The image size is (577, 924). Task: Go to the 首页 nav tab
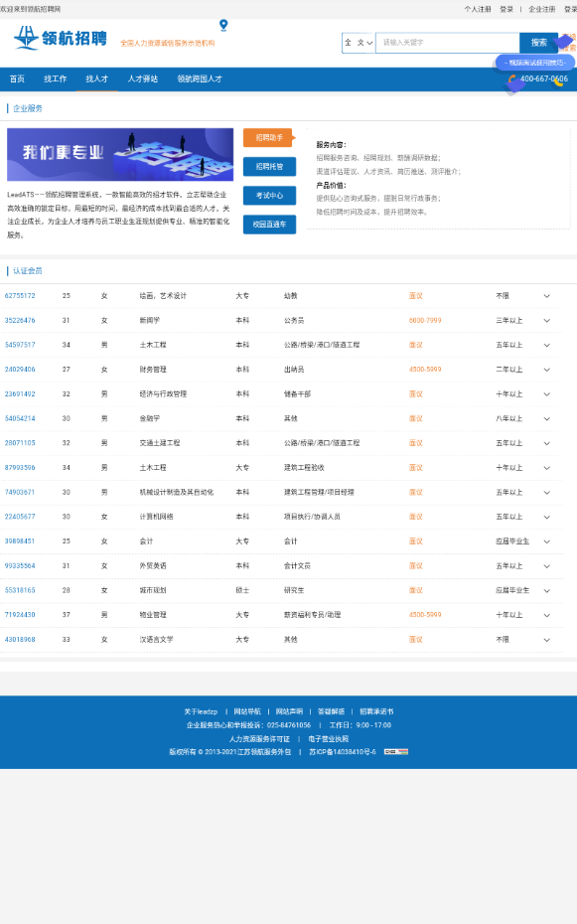(x=17, y=78)
